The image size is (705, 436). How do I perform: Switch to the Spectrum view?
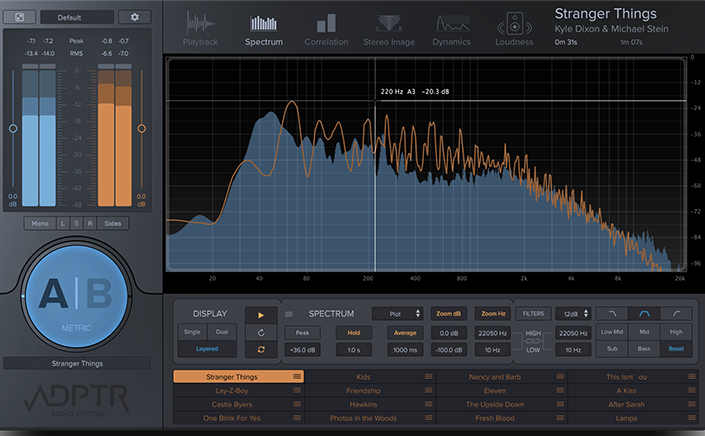(264, 29)
